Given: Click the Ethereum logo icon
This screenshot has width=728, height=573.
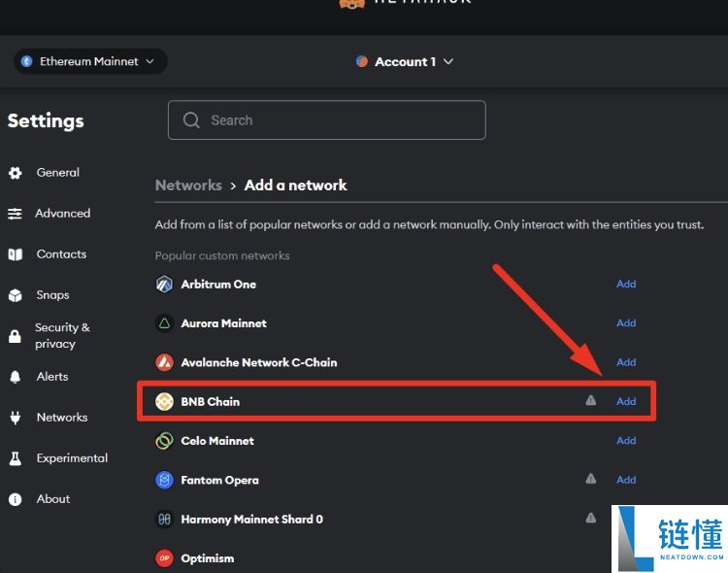Looking at the screenshot, I should point(27,61).
